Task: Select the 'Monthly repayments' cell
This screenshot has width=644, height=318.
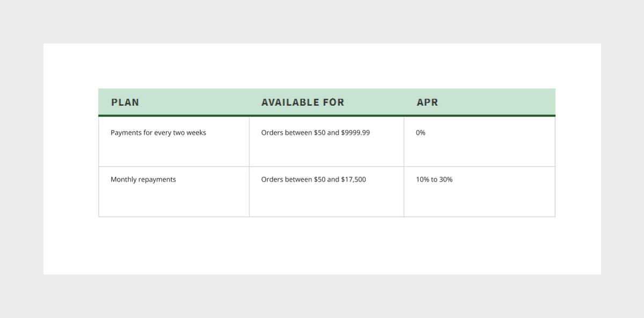Action: point(174,192)
